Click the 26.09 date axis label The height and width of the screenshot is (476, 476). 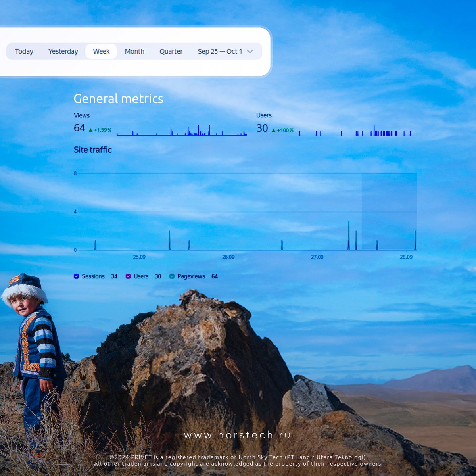[x=228, y=257]
